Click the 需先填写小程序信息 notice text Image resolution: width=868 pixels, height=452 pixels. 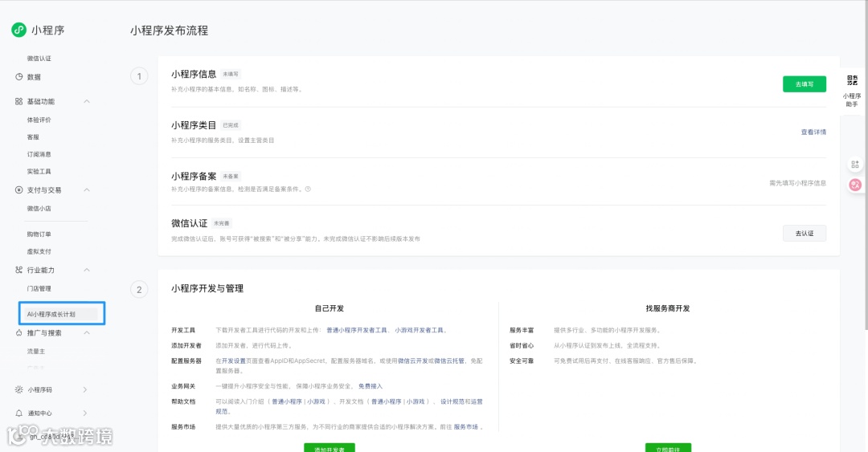coord(798,183)
